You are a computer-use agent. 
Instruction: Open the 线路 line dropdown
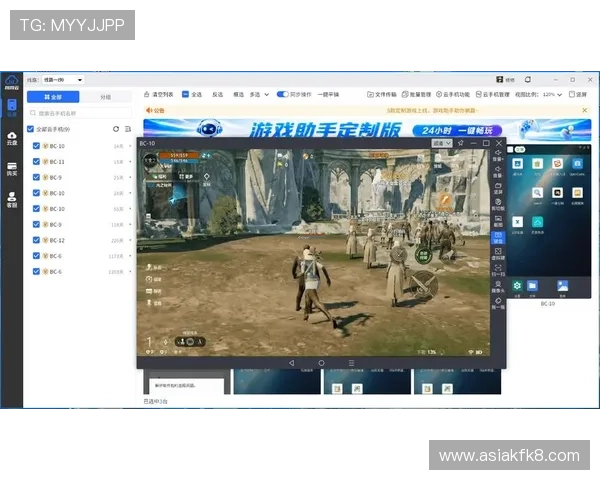62,80
